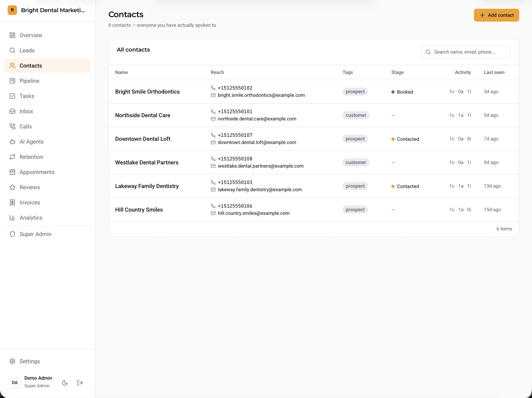The height and width of the screenshot is (398, 532).
Task: Click email icon for Northside Dental Care
Action: click(x=213, y=119)
